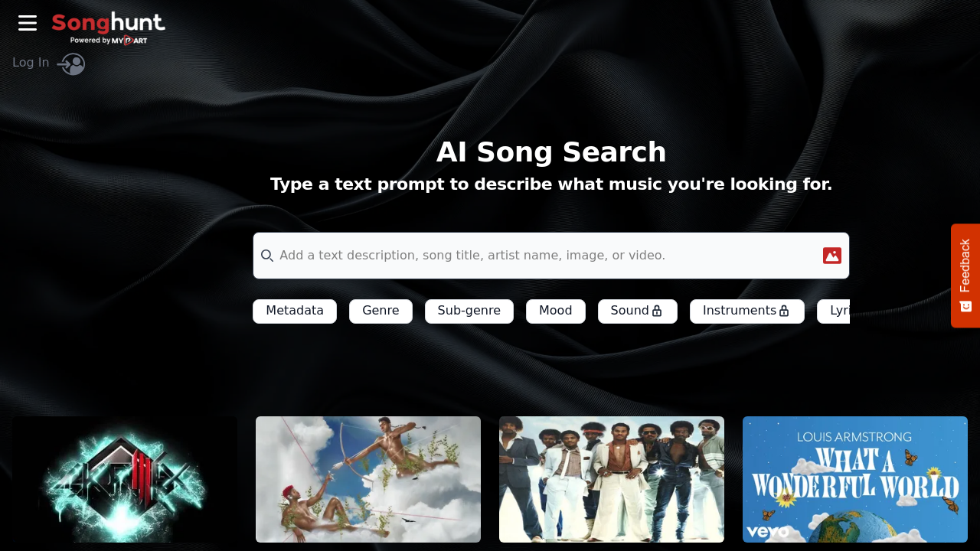Toggle the Mood search filter
Image resolution: width=980 pixels, height=551 pixels.
[x=555, y=311]
